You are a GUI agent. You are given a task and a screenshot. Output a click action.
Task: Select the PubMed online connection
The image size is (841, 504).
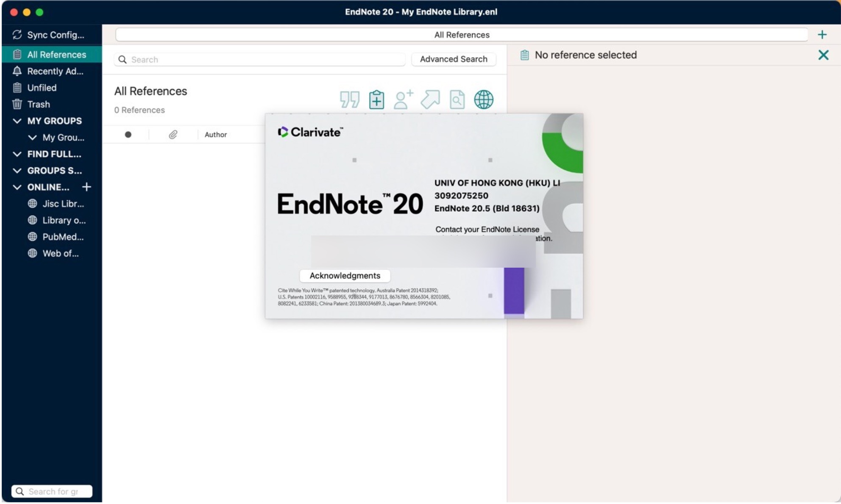pos(62,237)
